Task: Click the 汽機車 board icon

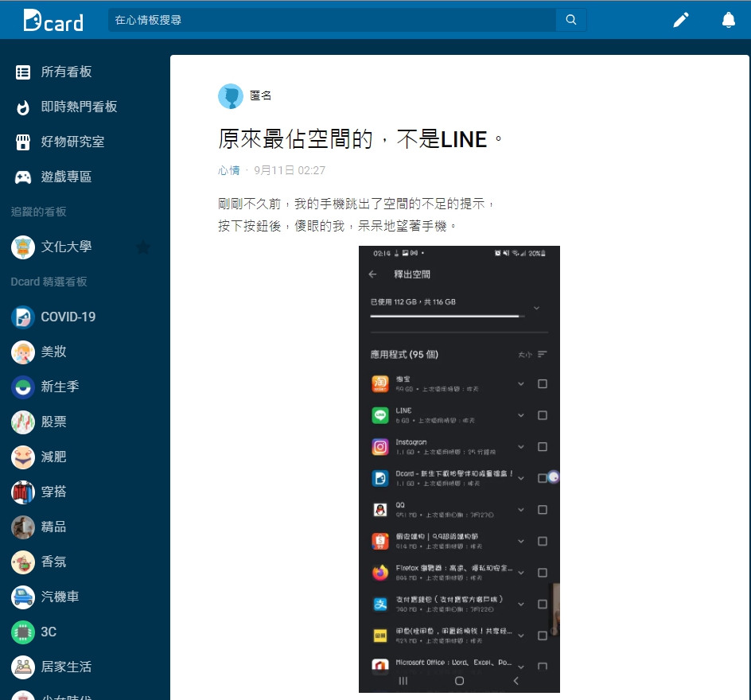Action: tap(23, 597)
